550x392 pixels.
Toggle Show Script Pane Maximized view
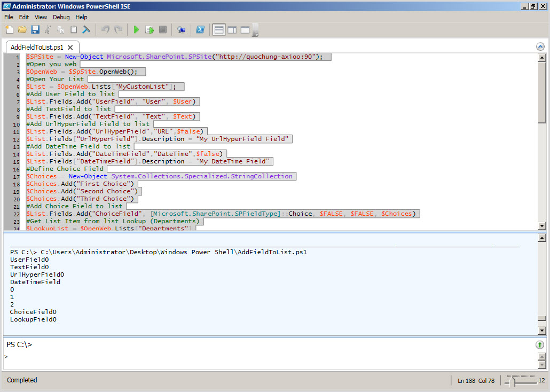tap(244, 29)
